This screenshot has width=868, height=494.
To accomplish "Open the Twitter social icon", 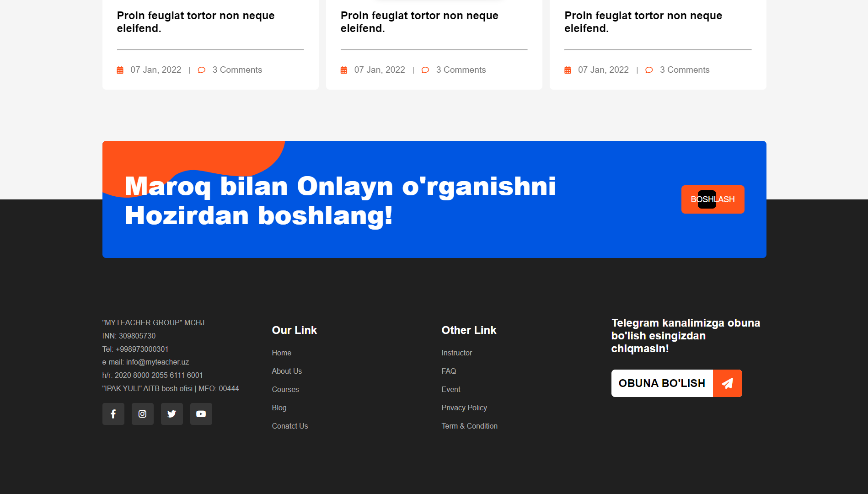I will pyautogui.click(x=172, y=414).
